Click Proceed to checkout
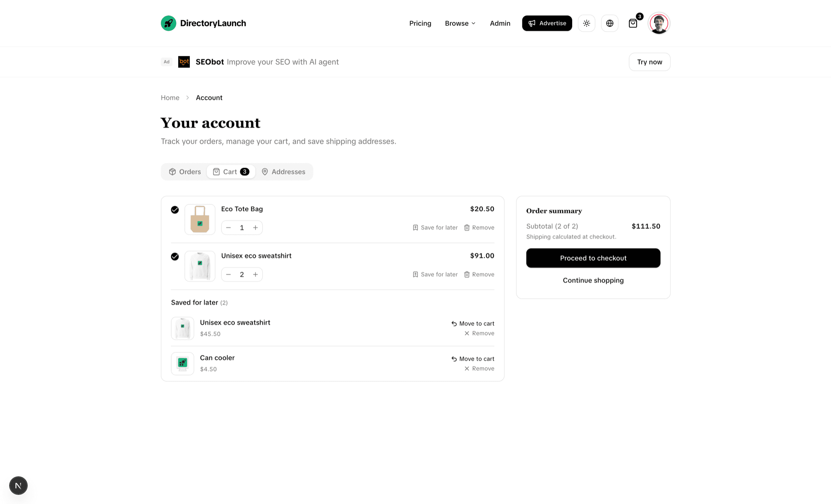 click(x=593, y=258)
